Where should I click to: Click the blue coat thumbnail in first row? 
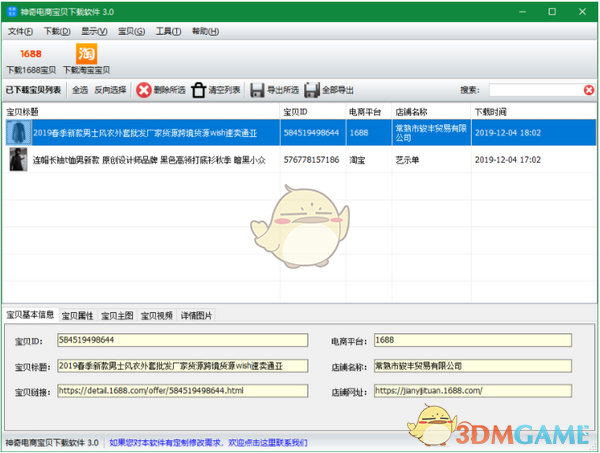coord(18,132)
